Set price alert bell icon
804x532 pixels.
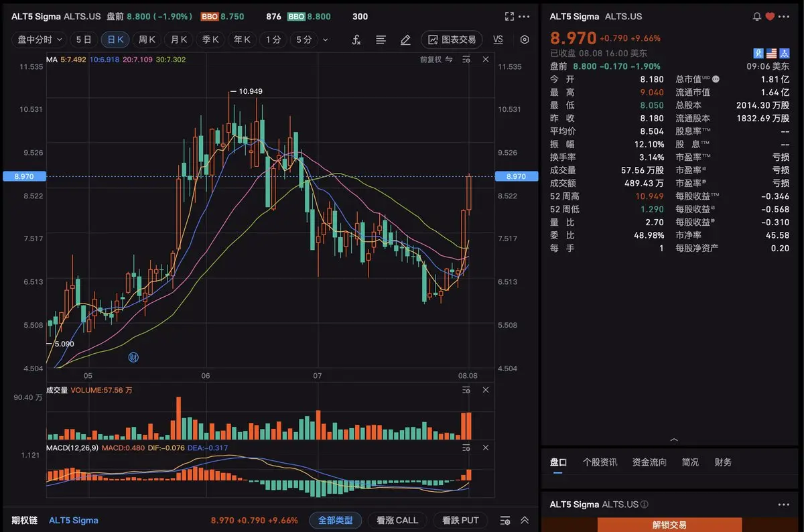coord(757,16)
